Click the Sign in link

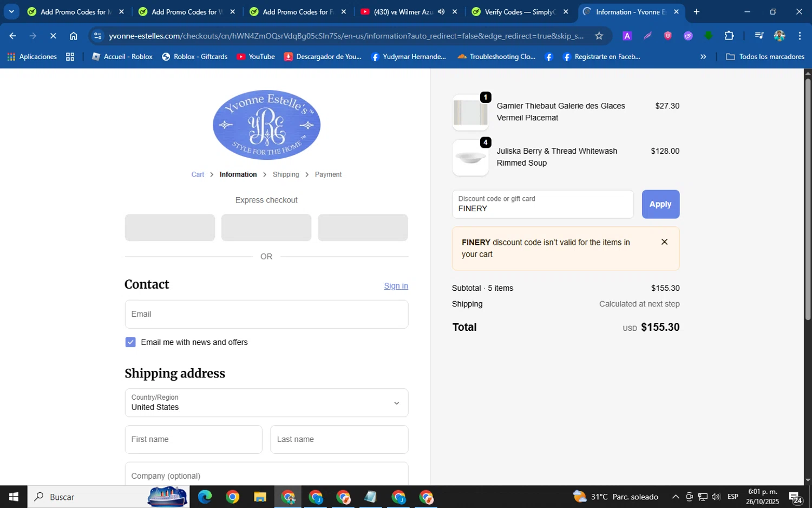click(x=396, y=286)
